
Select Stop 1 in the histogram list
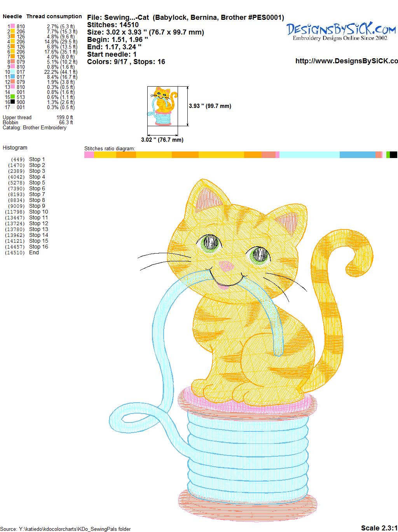coord(37,159)
